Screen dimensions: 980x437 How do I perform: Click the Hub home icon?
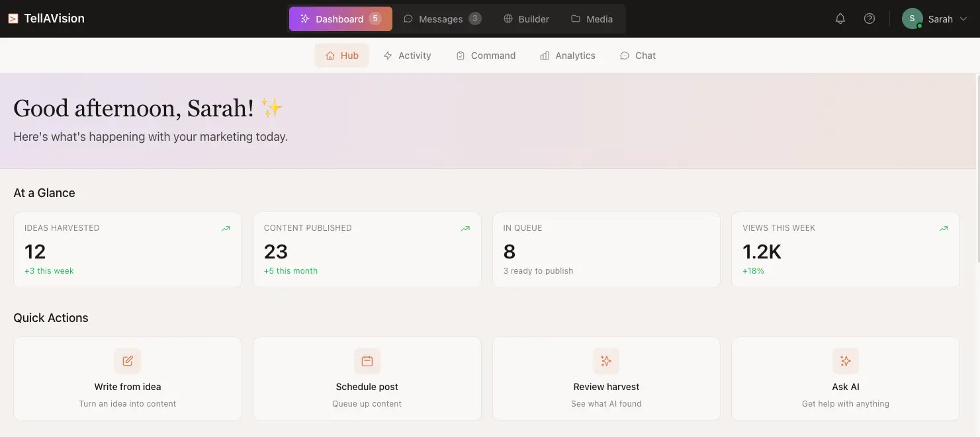click(x=329, y=56)
